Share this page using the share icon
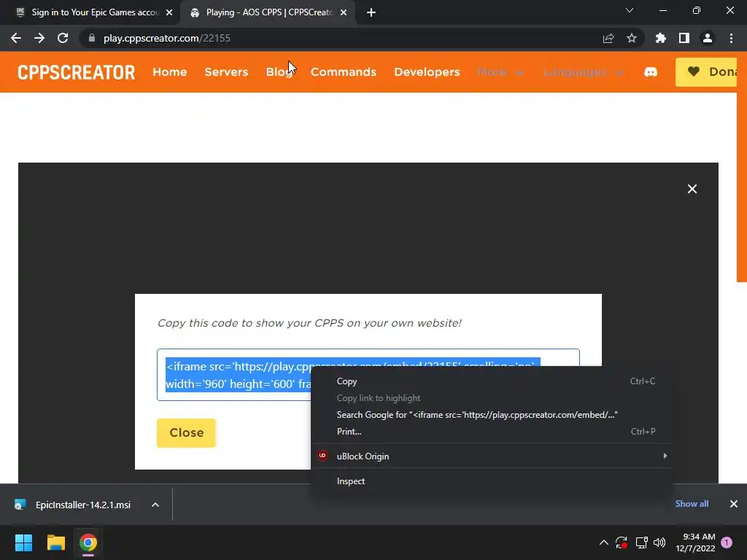Image resolution: width=747 pixels, height=560 pixels. [x=608, y=38]
